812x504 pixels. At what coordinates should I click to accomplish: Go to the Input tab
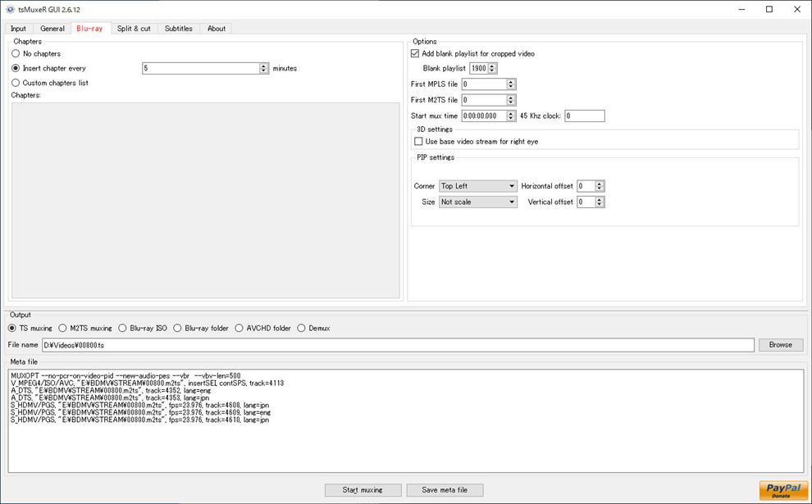(x=18, y=29)
